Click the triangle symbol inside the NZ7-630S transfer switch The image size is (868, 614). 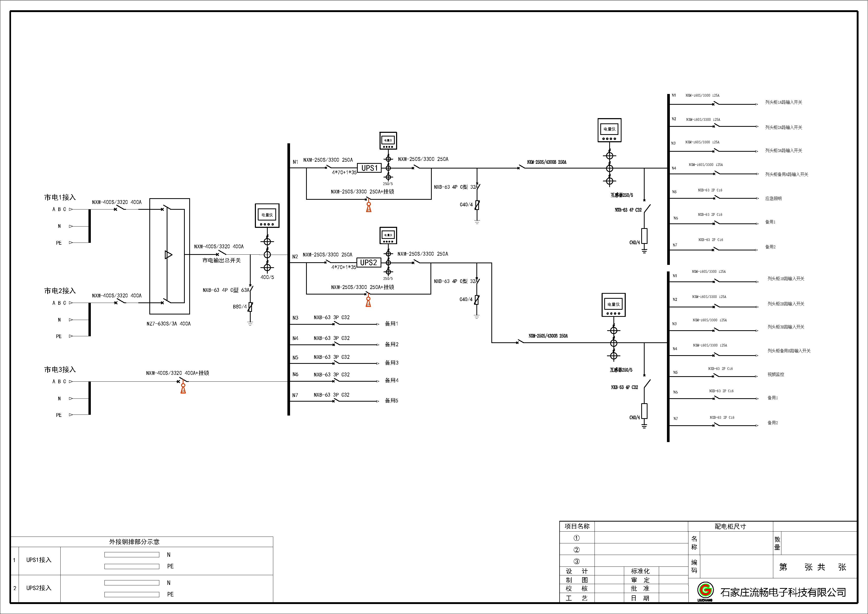pyautogui.click(x=169, y=255)
